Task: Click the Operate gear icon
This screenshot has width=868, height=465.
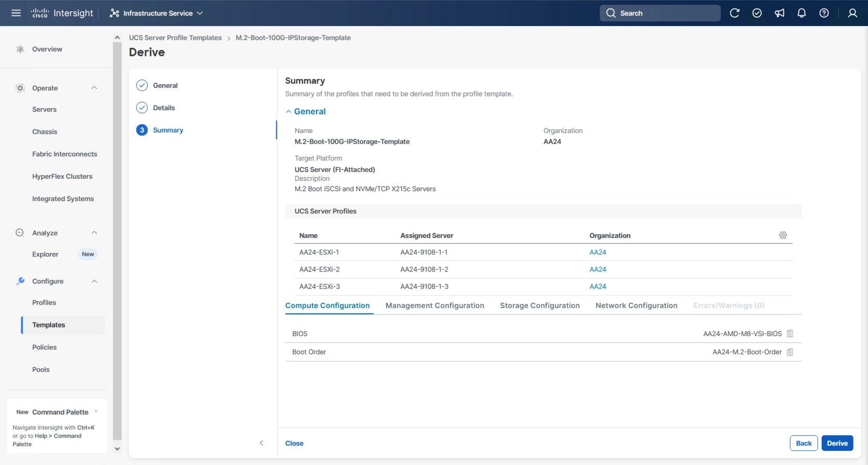Action: tap(20, 88)
